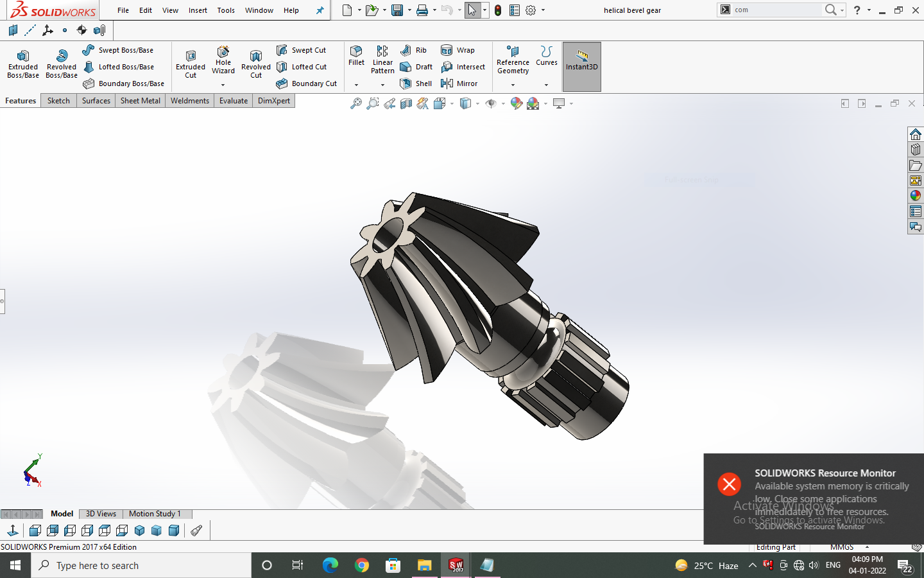
Task: Open the Design Library task pane
Action: click(x=916, y=150)
